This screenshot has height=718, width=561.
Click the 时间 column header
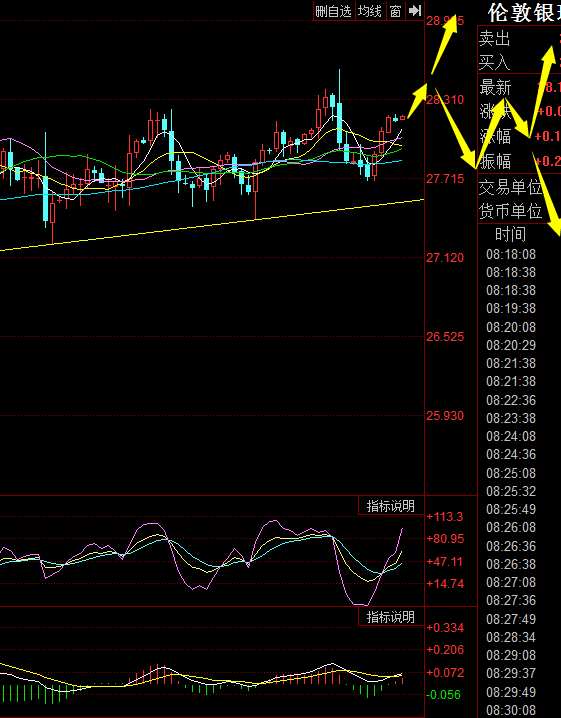(510, 234)
